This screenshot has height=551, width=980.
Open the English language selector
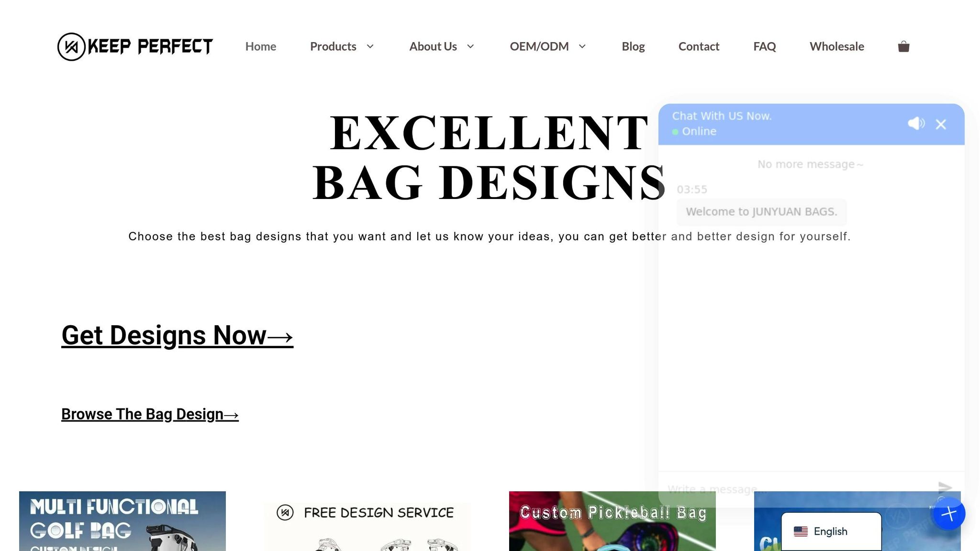tap(831, 531)
